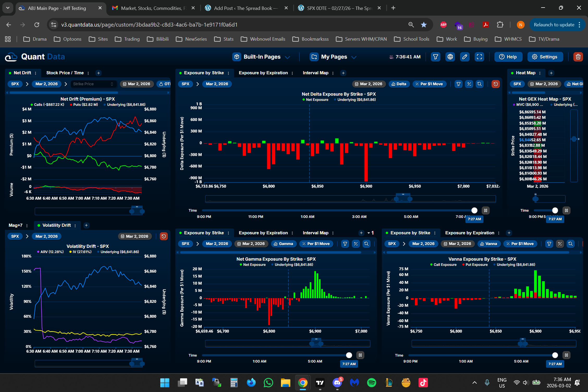Viewport: 588px width, 392px height.
Task: Click the magnifier icon in Net Gamma panel
Action: tap(366, 244)
